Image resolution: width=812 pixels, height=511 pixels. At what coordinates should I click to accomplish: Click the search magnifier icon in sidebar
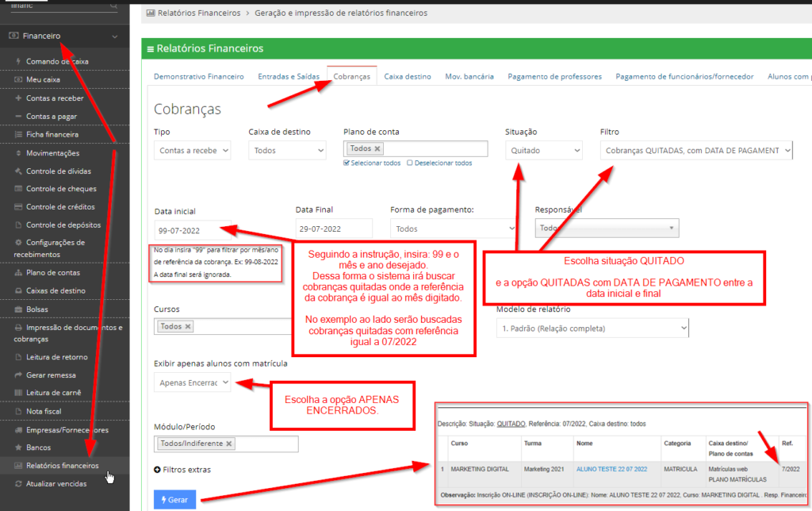(113, 6)
